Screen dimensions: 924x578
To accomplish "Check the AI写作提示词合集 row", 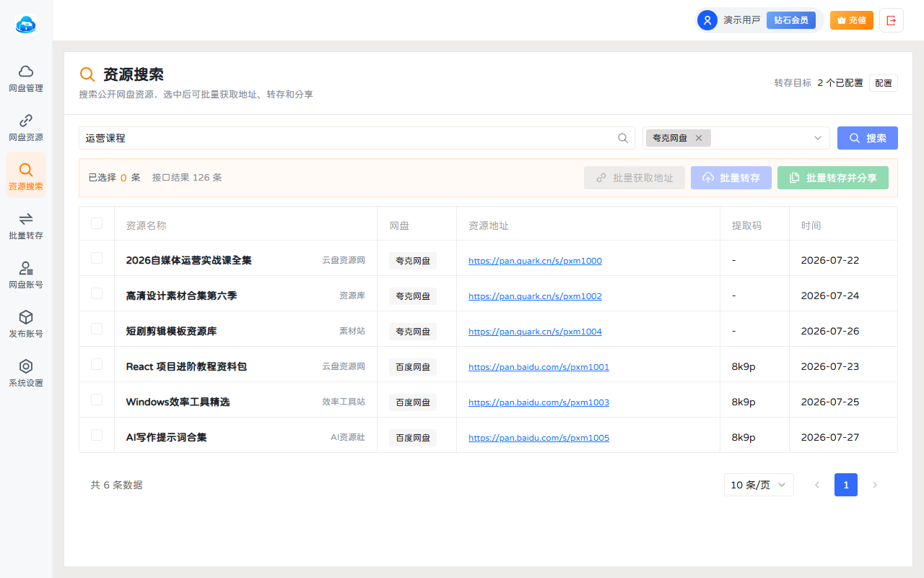I will click(x=97, y=435).
